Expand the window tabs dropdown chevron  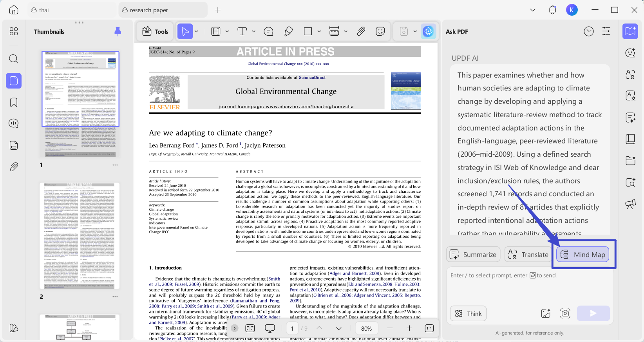click(x=533, y=10)
